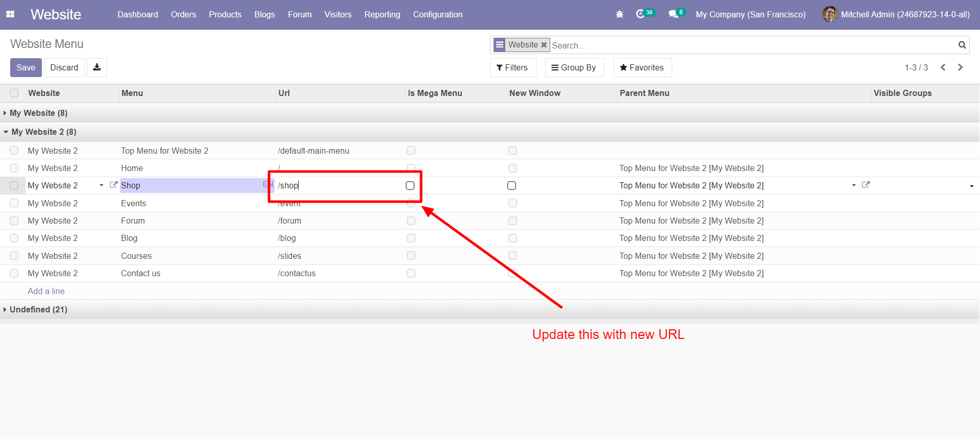Open external link icon beside Parent Menu field
This screenshot has width=980, height=439.
coord(866,185)
